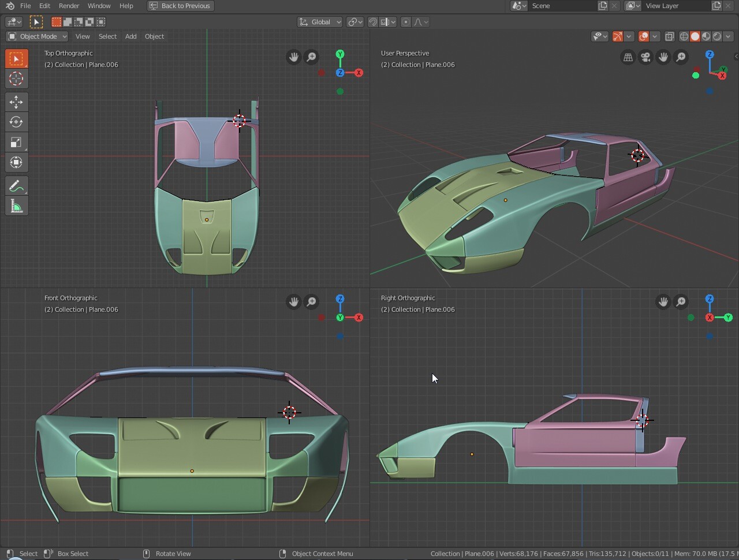Click the red X axis on the top-view gizmo
This screenshot has height=560, width=739.
(x=359, y=73)
